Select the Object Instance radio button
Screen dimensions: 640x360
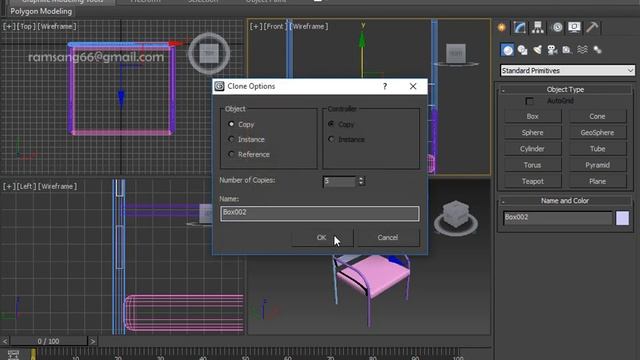coord(231,139)
